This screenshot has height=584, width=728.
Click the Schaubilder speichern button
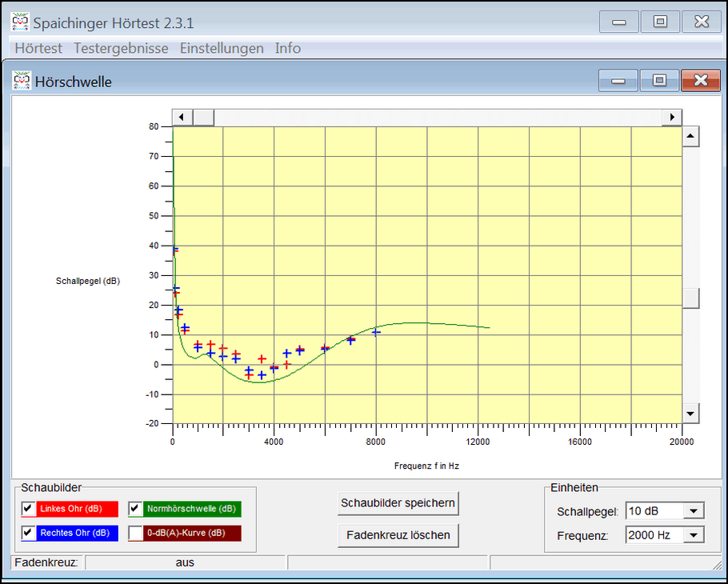[398, 503]
